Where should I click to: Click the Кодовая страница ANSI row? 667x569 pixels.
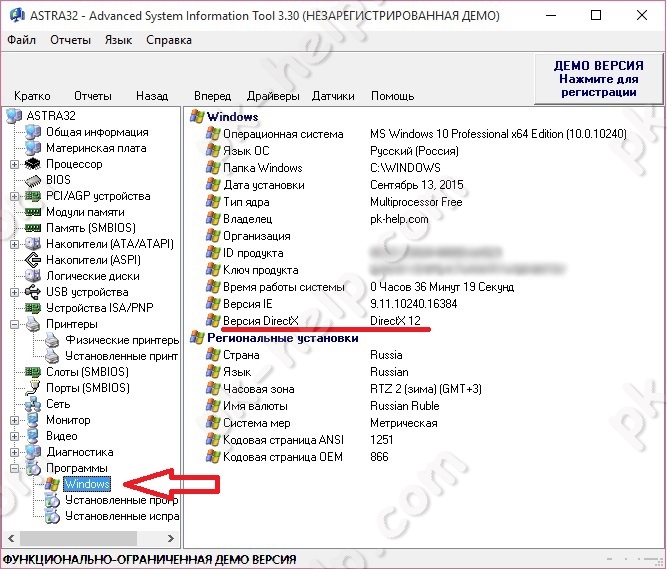(x=299, y=440)
